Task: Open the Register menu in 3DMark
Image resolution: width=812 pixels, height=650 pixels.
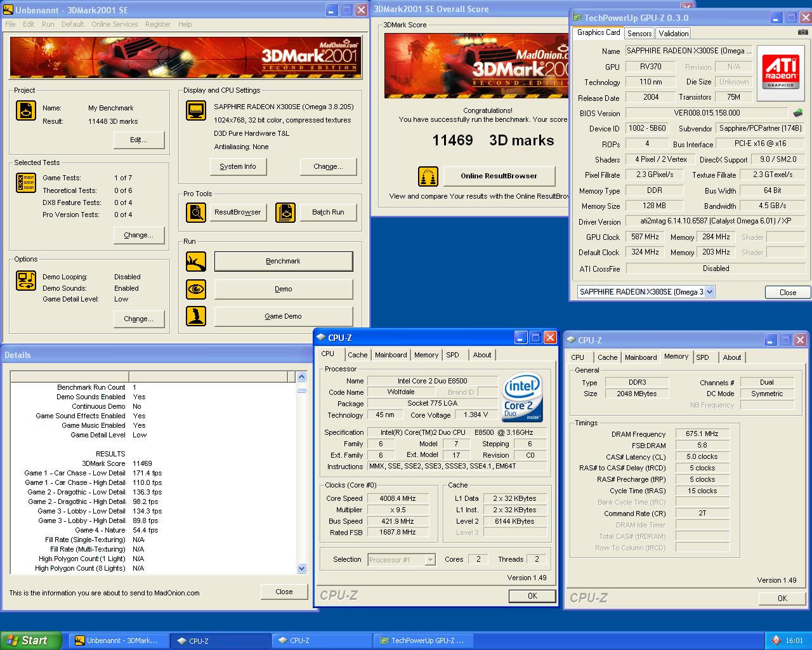Action: click(x=157, y=24)
